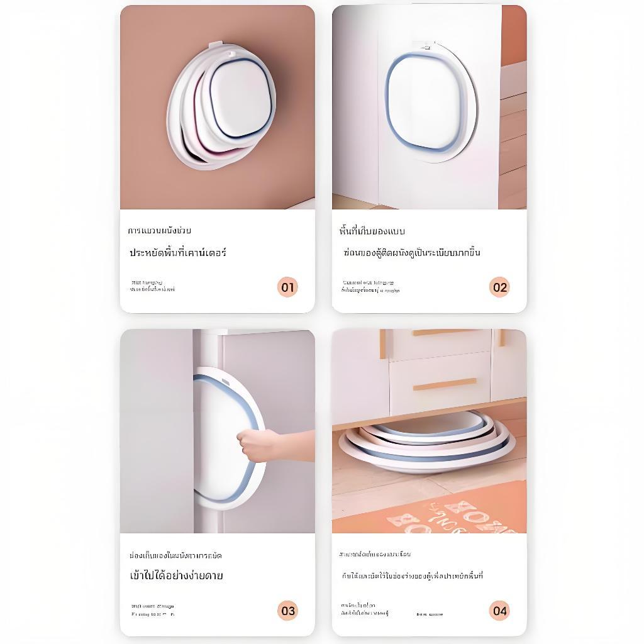Open the basins stacked under cabinet photo
This screenshot has width=644, height=644.
coord(429,431)
